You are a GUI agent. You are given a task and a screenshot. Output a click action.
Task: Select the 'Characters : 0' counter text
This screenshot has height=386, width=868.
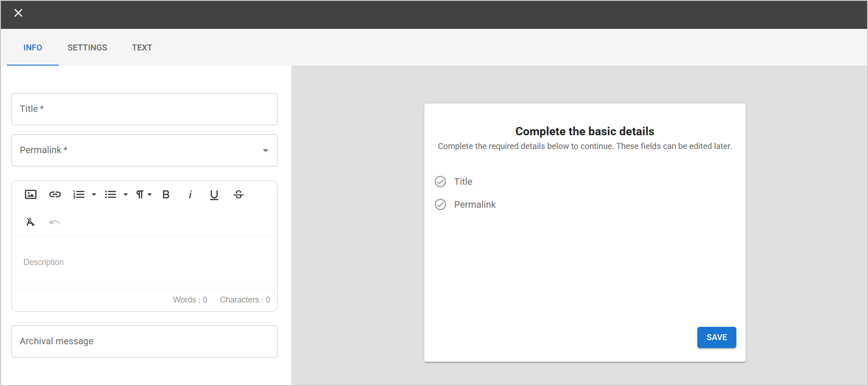point(245,300)
